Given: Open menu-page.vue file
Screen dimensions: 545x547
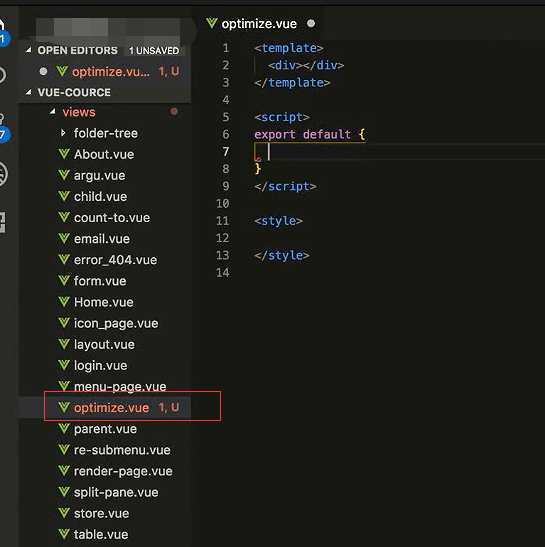Looking at the screenshot, I should pos(120,387).
